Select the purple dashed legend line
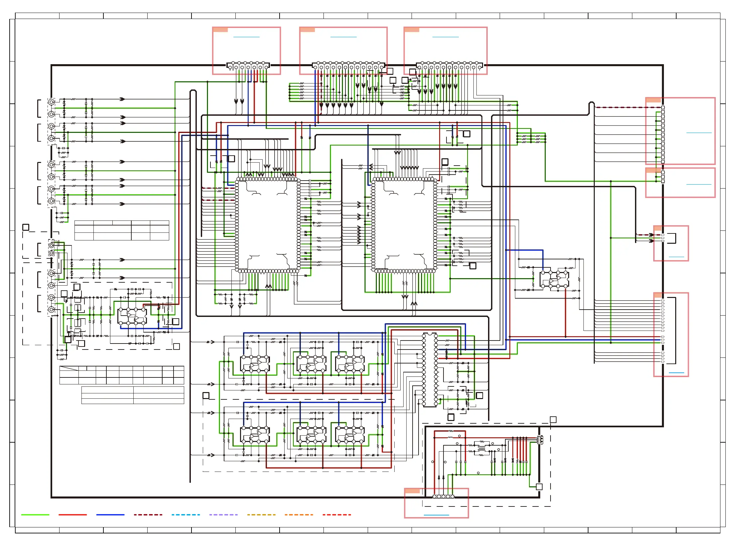 (x=223, y=514)
